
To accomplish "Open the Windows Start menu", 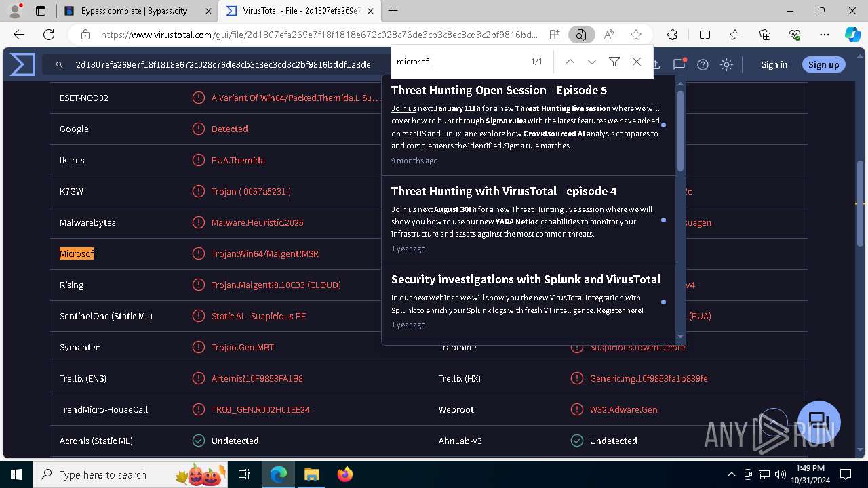I will (x=16, y=474).
